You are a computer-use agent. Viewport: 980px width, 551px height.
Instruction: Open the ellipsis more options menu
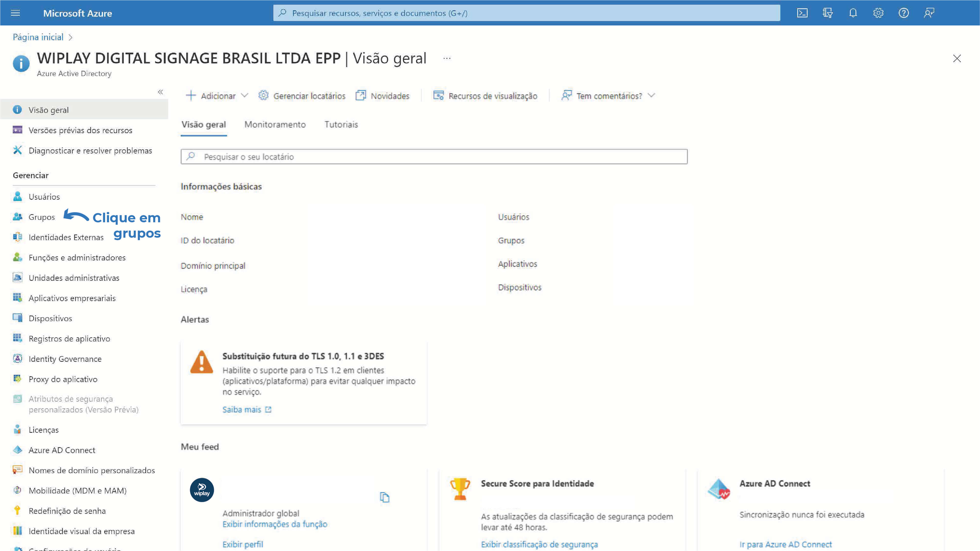(x=447, y=58)
